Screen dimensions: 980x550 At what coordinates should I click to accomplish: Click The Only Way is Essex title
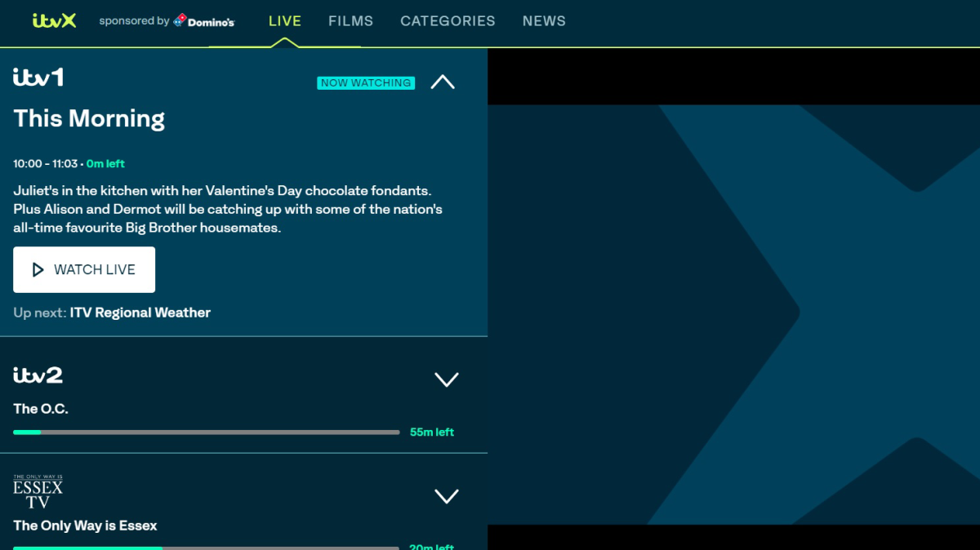click(x=85, y=526)
